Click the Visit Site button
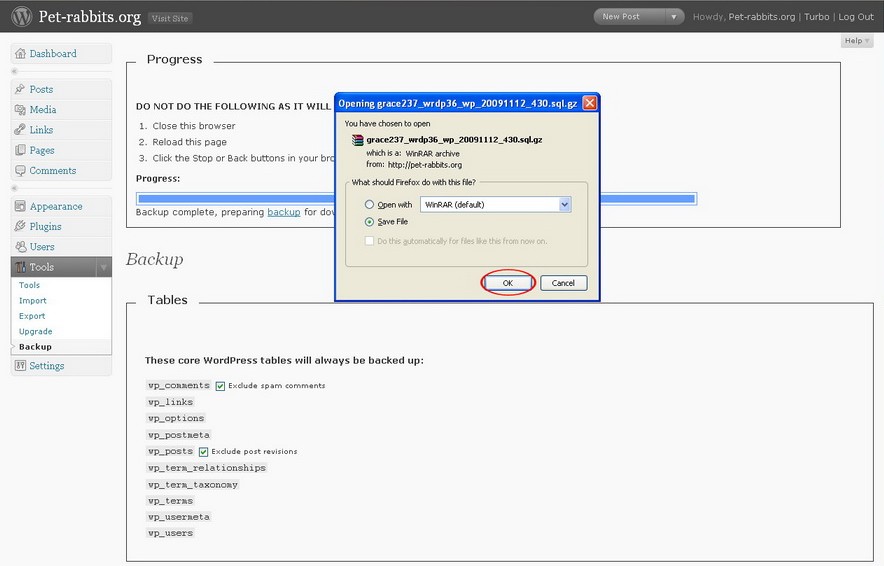Image resolution: width=884 pixels, height=566 pixels. pos(170,18)
